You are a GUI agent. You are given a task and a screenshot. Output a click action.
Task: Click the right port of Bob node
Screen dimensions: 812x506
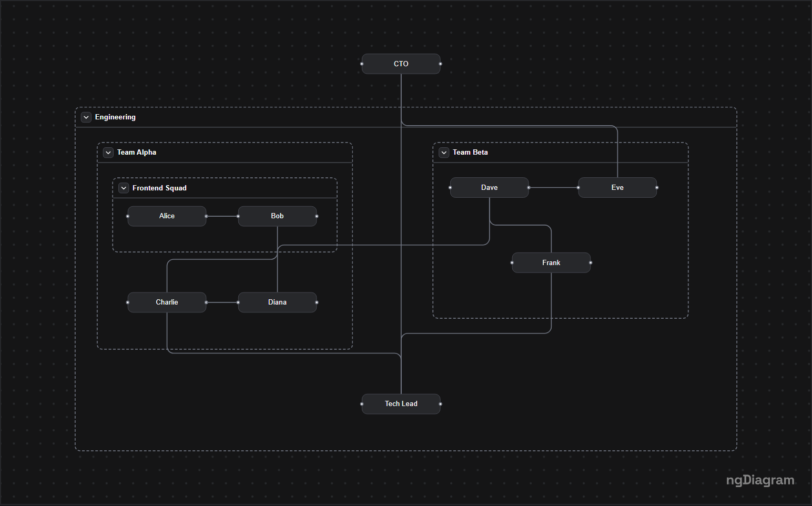pos(317,216)
